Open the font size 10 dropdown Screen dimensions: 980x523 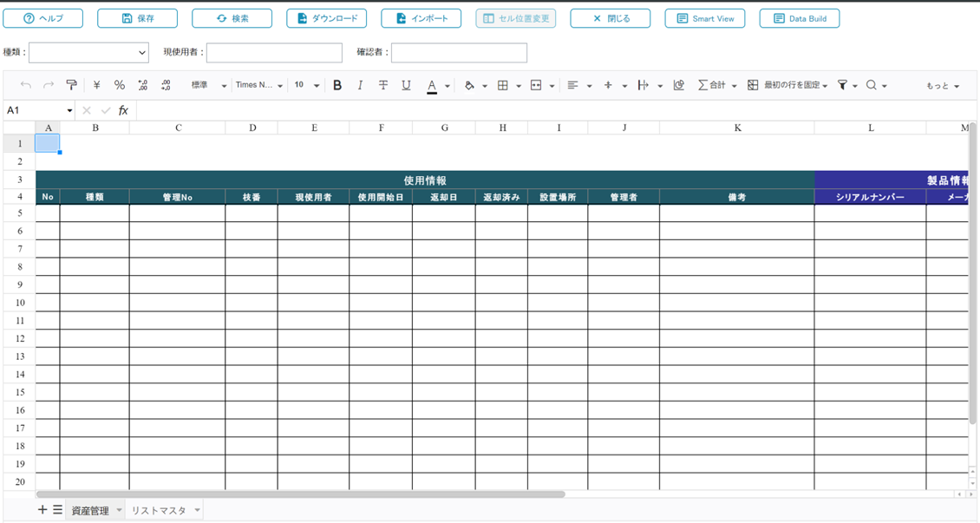[307, 85]
